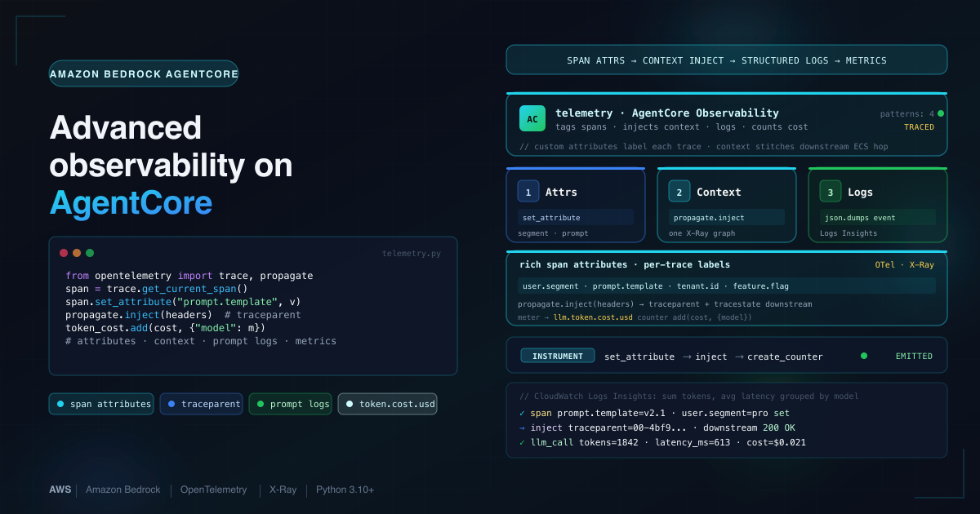Click the span prompt.template=v2.1 log line

(654, 413)
